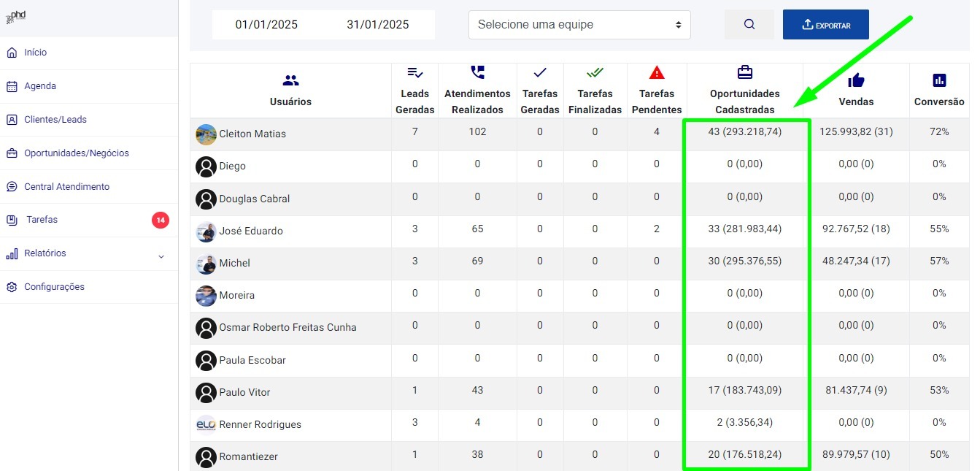The width and height of the screenshot is (980, 471).
Task: Click the thumbs-up icon above Vendas
Action: click(856, 80)
